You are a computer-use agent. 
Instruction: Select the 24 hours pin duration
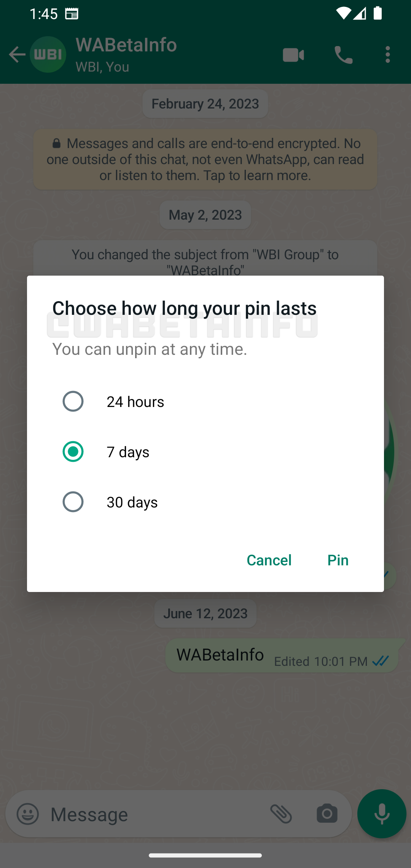(73, 401)
